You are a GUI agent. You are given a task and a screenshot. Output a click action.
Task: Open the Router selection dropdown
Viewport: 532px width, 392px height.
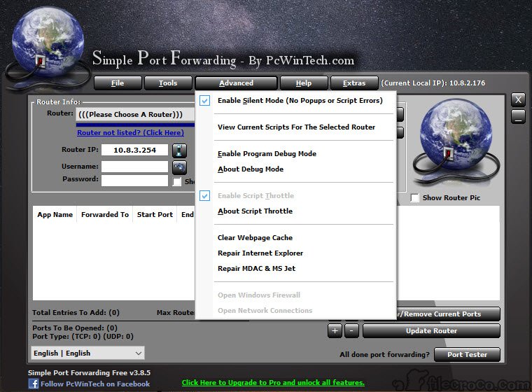point(135,114)
